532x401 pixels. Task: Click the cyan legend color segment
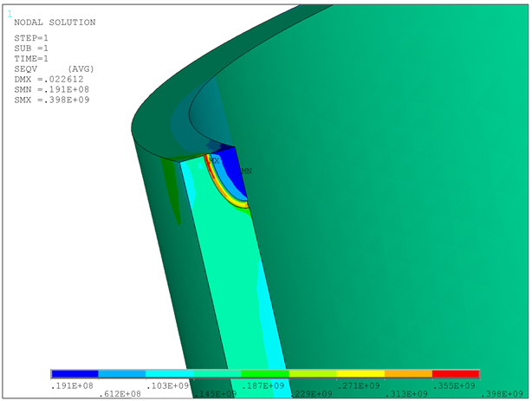(x=170, y=374)
